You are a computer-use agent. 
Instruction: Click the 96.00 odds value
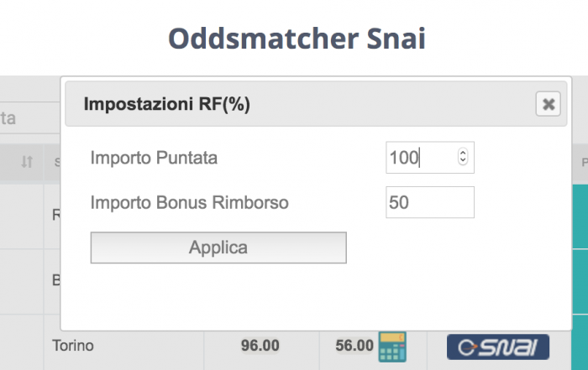point(260,346)
